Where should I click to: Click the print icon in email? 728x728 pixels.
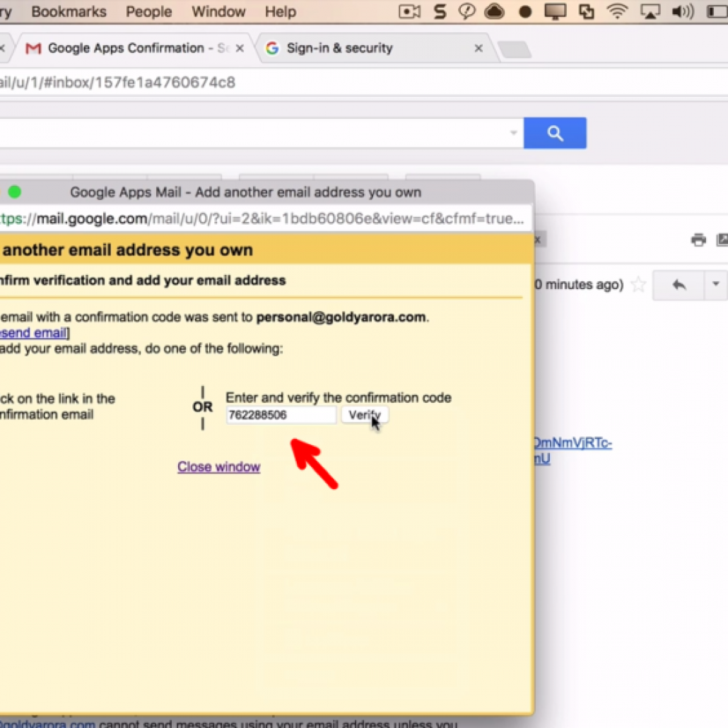click(x=698, y=240)
